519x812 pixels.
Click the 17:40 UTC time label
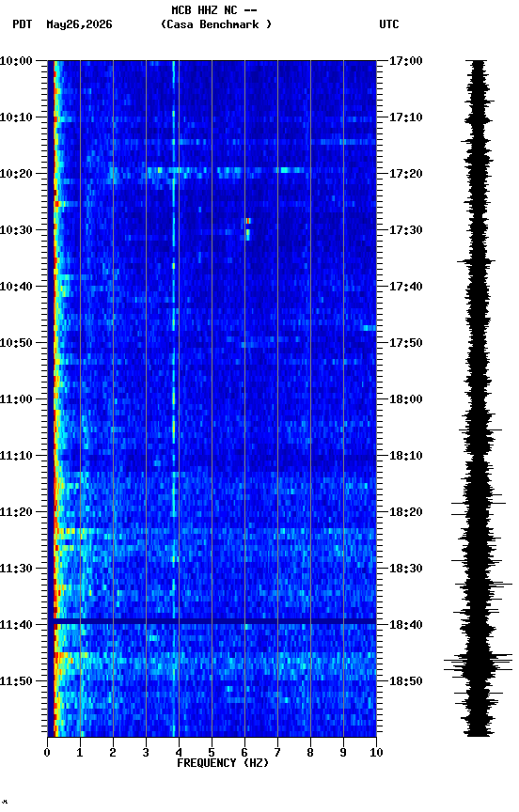coord(406,287)
